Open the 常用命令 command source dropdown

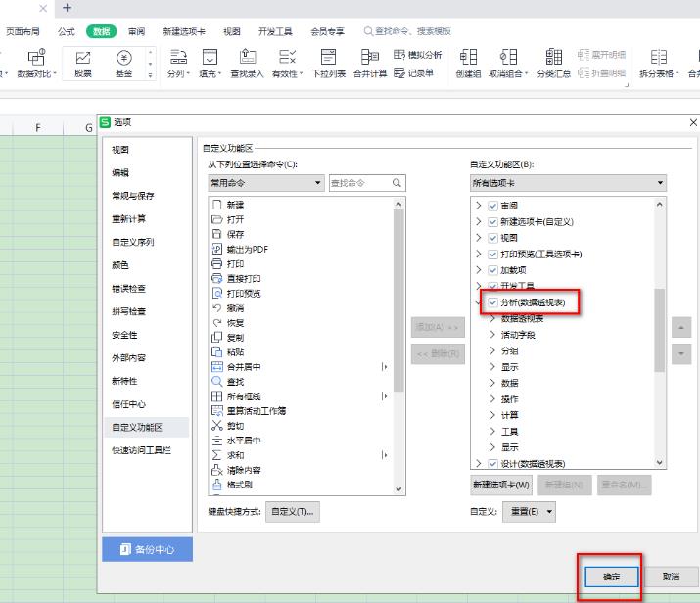pos(266,183)
